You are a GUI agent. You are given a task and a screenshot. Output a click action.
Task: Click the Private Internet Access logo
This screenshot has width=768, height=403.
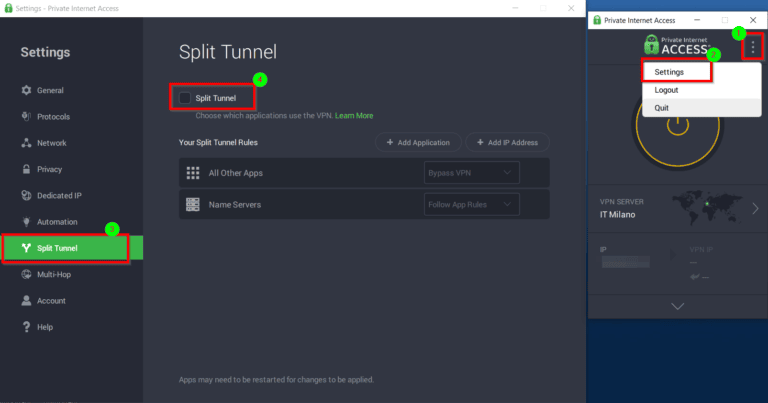[x=676, y=45]
